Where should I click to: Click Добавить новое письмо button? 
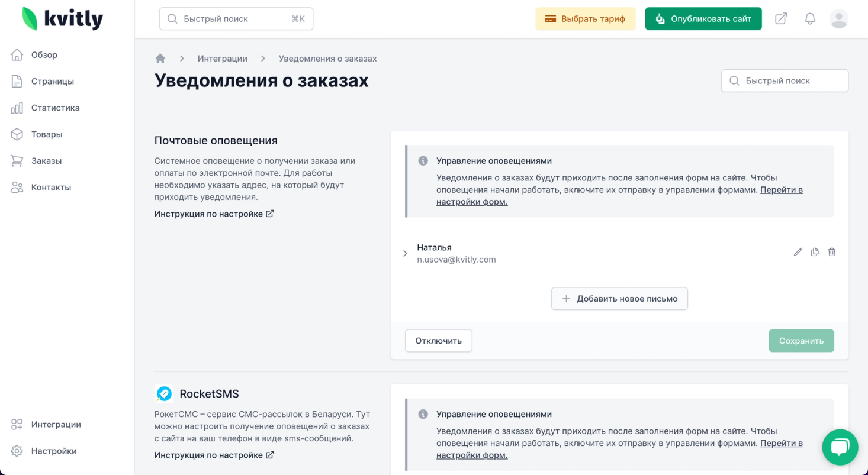[x=619, y=299]
